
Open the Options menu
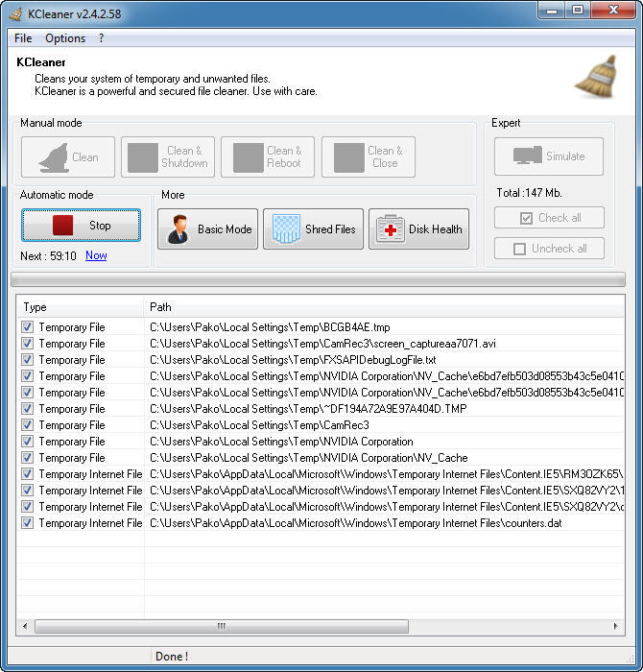[x=65, y=38]
